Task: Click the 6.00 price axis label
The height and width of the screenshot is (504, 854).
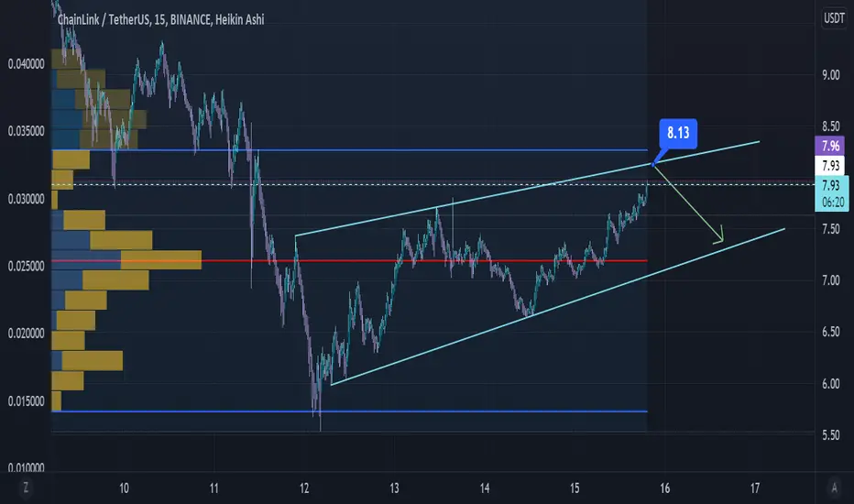Action: click(830, 384)
